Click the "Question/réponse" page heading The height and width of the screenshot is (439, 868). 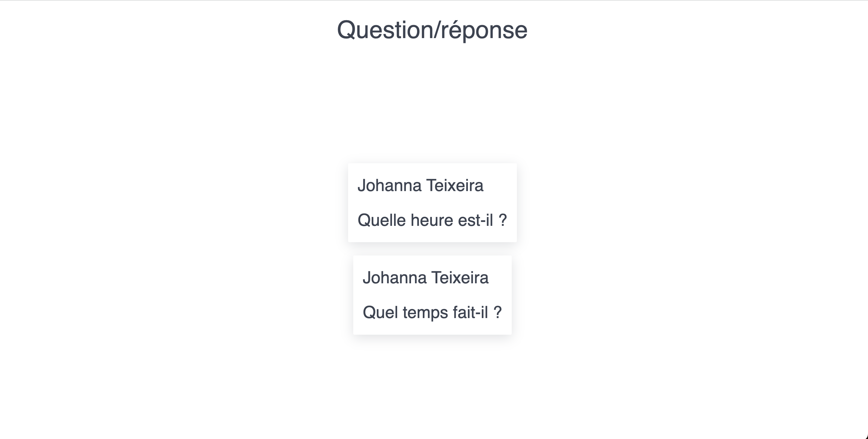[x=432, y=30]
